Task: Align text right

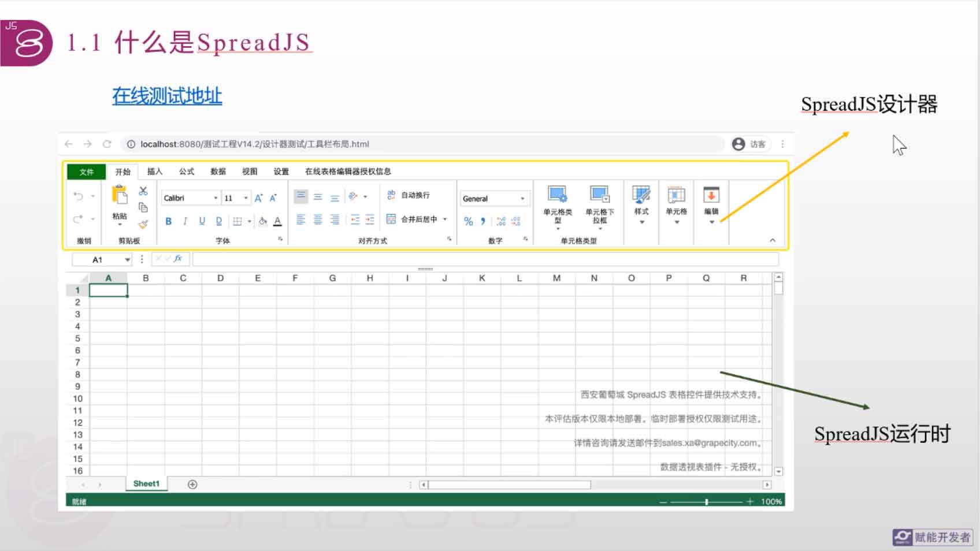Action: (x=335, y=219)
